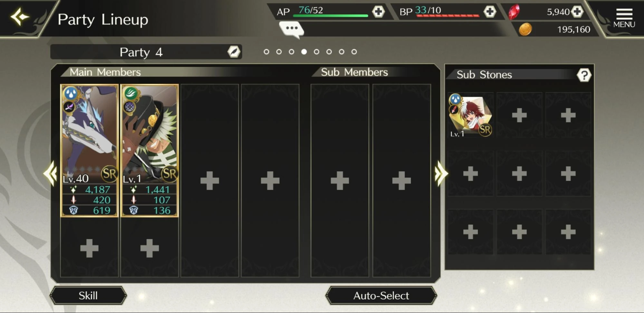Select fifth party page dot
Image resolution: width=644 pixels, height=313 pixels.
[x=316, y=51]
